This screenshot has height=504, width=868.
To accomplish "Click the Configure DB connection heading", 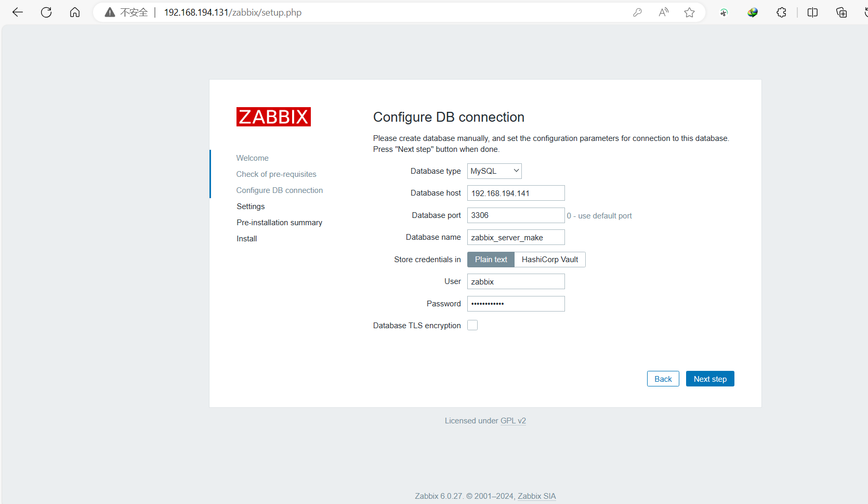I will pos(449,117).
